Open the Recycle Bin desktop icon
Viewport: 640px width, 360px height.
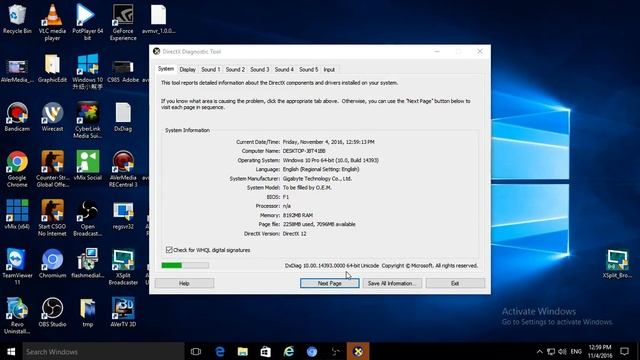(17, 19)
